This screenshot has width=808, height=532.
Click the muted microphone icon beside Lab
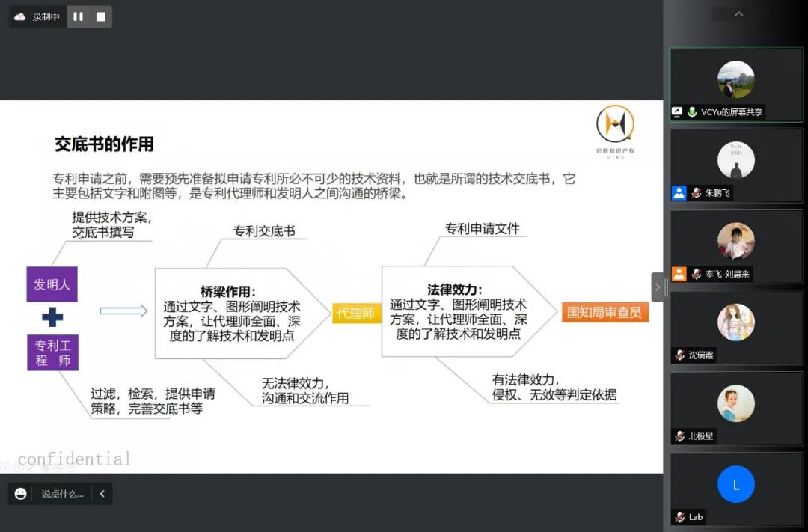pyautogui.click(x=679, y=517)
